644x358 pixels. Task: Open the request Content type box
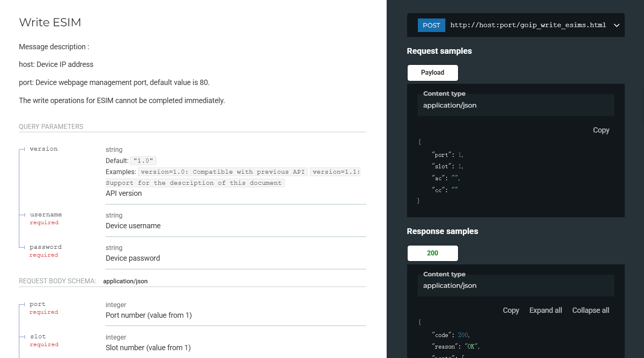tap(516, 106)
